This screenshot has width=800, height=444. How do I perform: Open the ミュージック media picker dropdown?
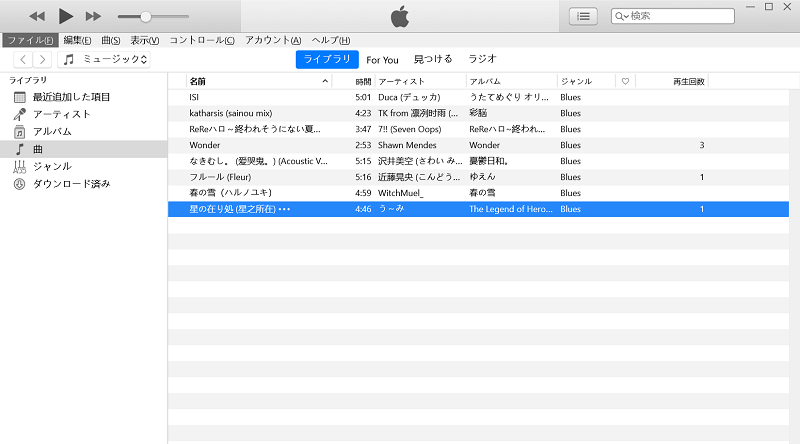tap(104, 59)
